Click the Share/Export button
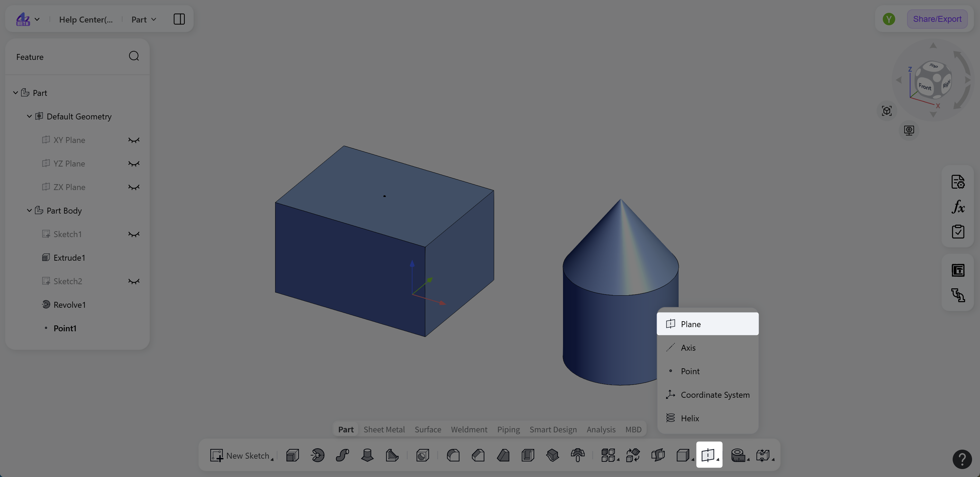980x477 pixels. (x=937, y=19)
